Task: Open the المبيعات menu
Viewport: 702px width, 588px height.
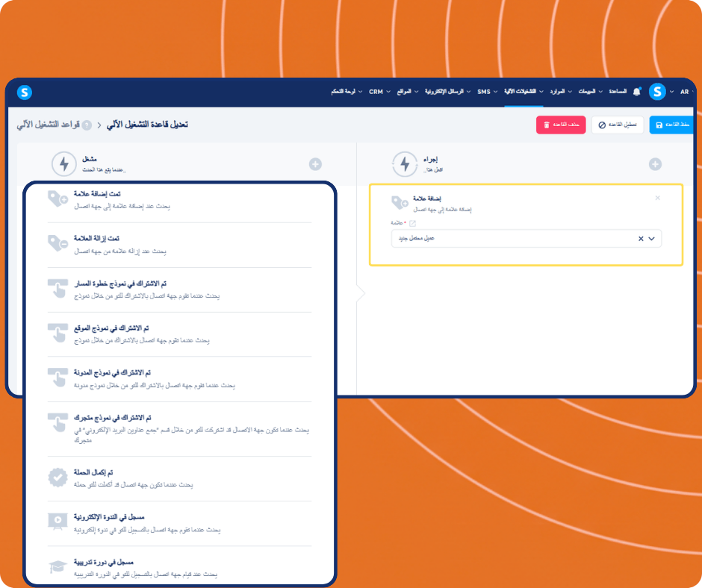Action: click(590, 92)
